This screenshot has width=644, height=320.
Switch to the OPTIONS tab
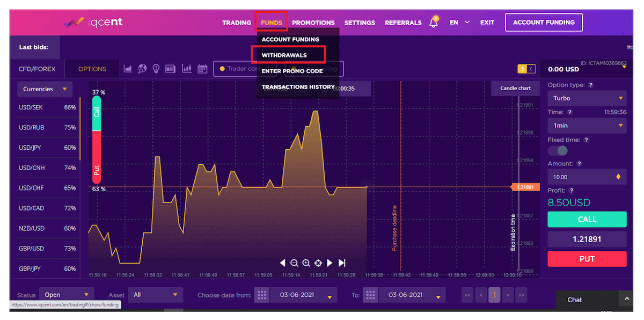(x=92, y=69)
